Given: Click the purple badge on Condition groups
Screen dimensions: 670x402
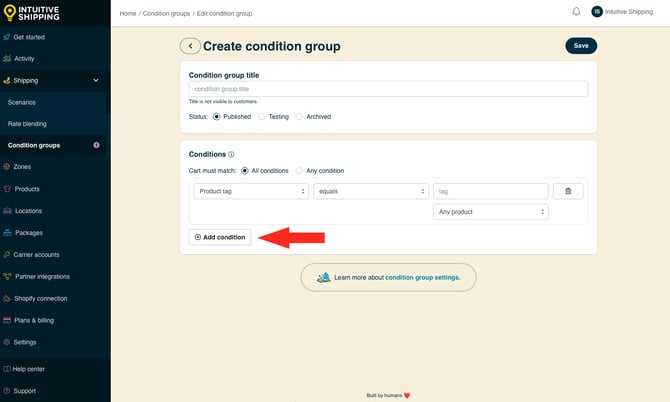Looking at the screenshot, I should 96,145.
